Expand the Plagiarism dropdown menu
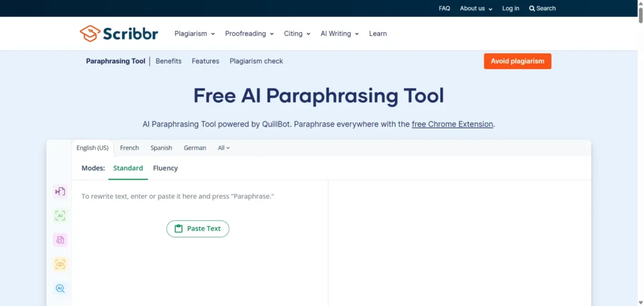The width and height of the screenshot is (644, 306). [194, 33]
